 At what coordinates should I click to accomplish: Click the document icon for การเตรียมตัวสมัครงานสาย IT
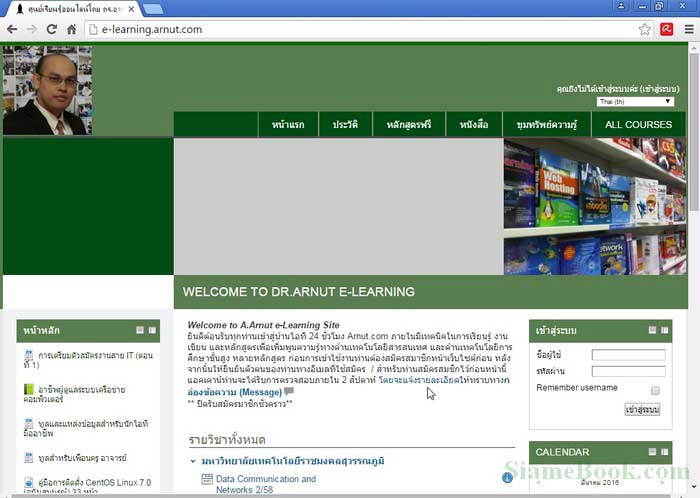click(29, 356)
